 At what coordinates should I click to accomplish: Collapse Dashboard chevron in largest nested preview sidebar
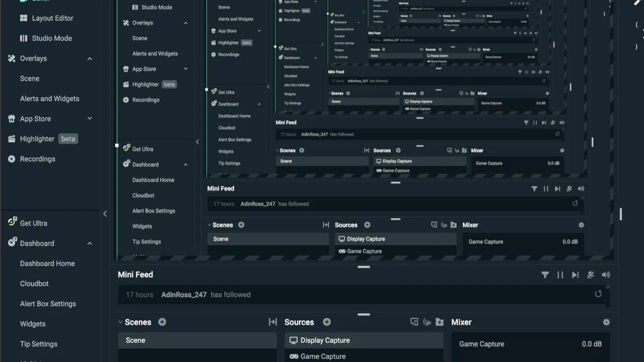tap(186, 165)
